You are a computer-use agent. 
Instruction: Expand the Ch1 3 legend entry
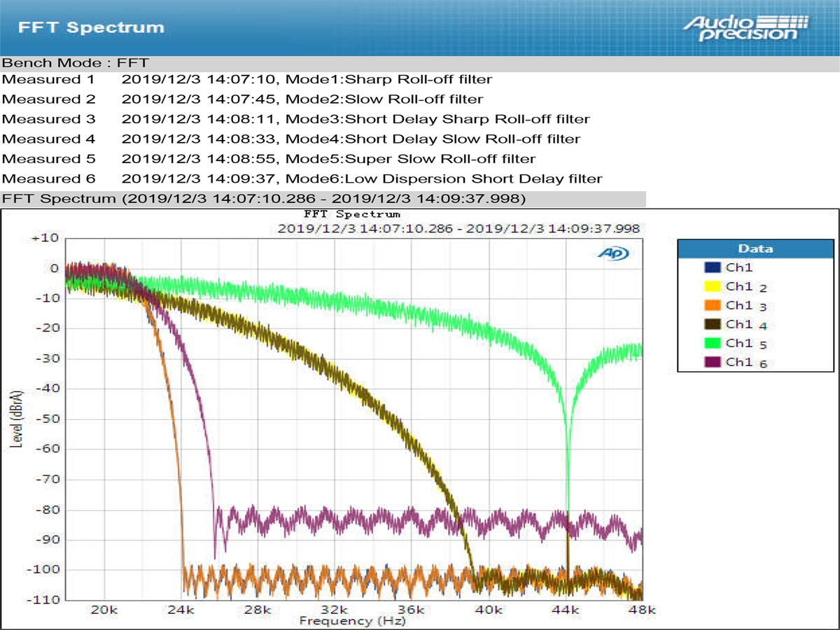(x=740, y=305)
